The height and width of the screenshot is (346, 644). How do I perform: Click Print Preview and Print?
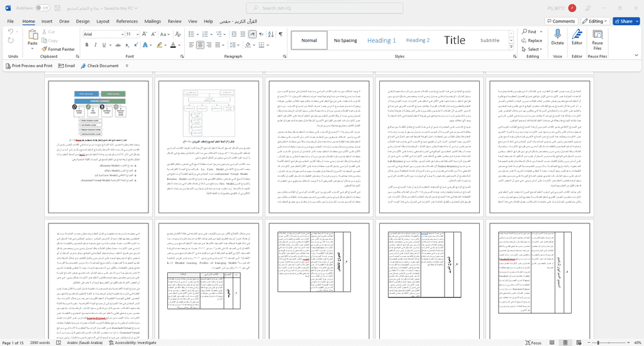click(x=29, y=66)
